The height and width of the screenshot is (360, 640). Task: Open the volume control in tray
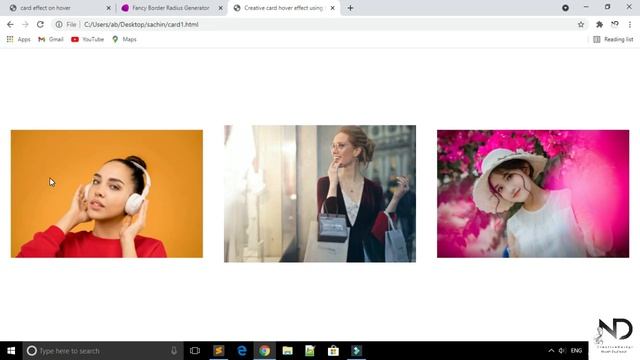tap(562, 351)
